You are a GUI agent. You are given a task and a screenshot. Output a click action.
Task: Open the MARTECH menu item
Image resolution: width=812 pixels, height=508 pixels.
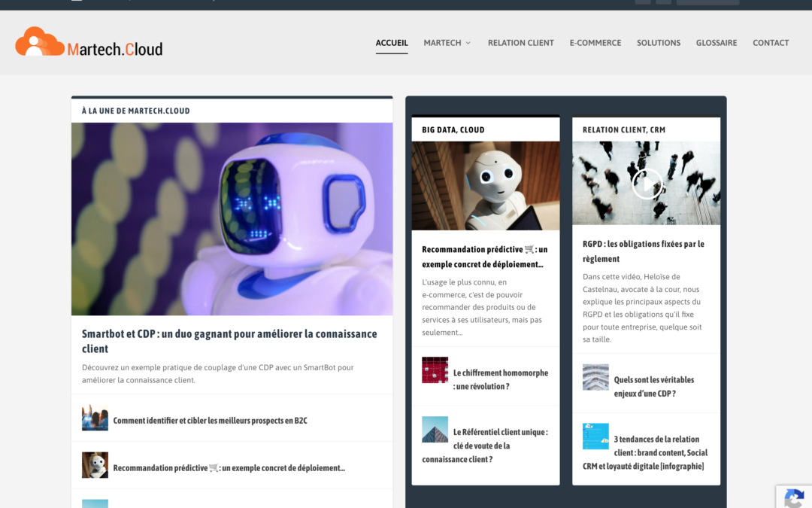(442, 43)
